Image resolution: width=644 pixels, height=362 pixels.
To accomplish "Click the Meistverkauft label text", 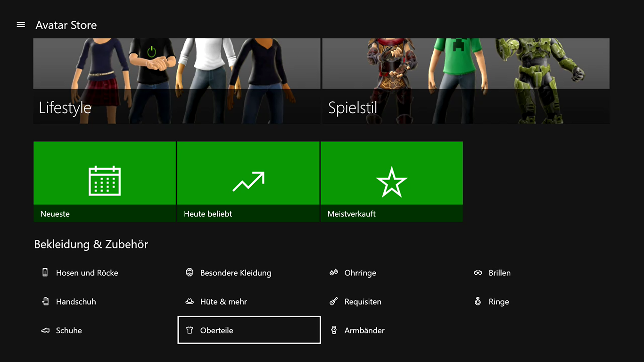I will click(x=351, y=214).
